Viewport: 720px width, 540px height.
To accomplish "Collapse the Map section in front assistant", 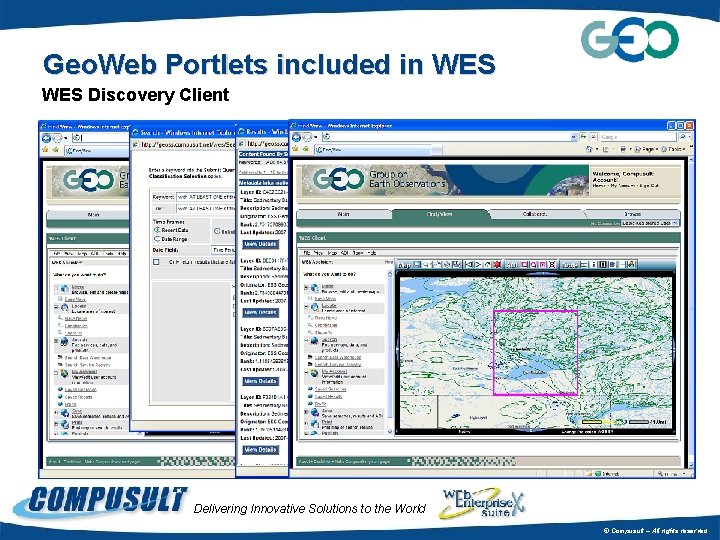I will (x=306, y=287).
